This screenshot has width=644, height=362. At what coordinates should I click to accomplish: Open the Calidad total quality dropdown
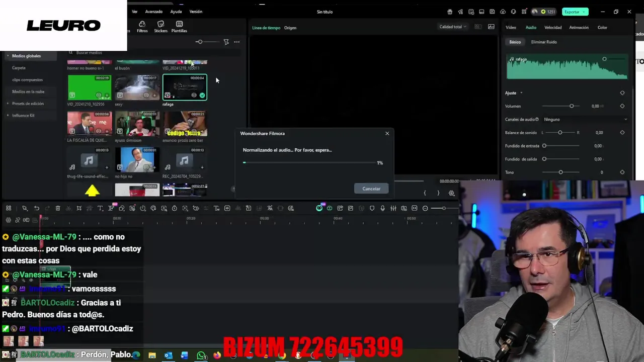[453, 27]
